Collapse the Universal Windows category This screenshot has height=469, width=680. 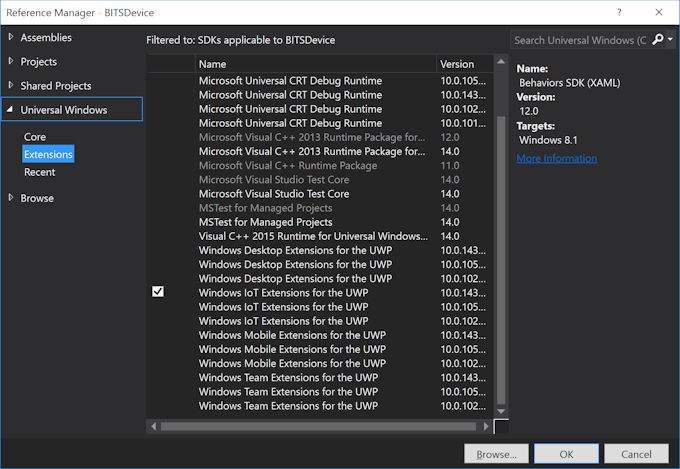click(11, 110)
